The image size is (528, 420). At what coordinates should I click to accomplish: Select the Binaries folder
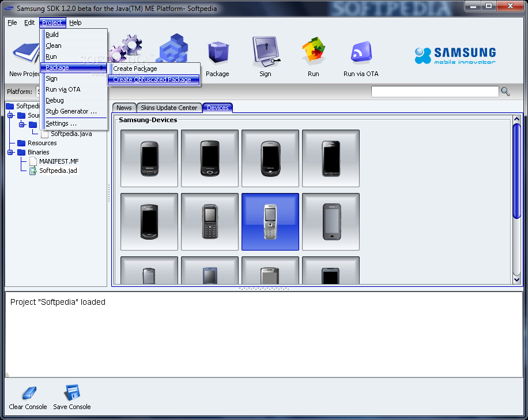33,152
